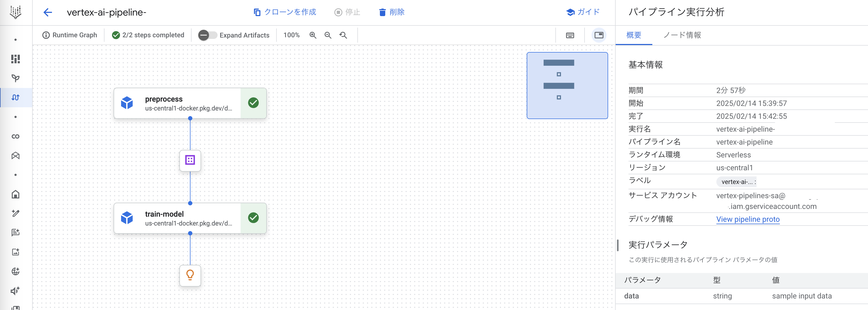Select the purple dataset artifact node
The image size is (868, 310).
coord(190,160)
